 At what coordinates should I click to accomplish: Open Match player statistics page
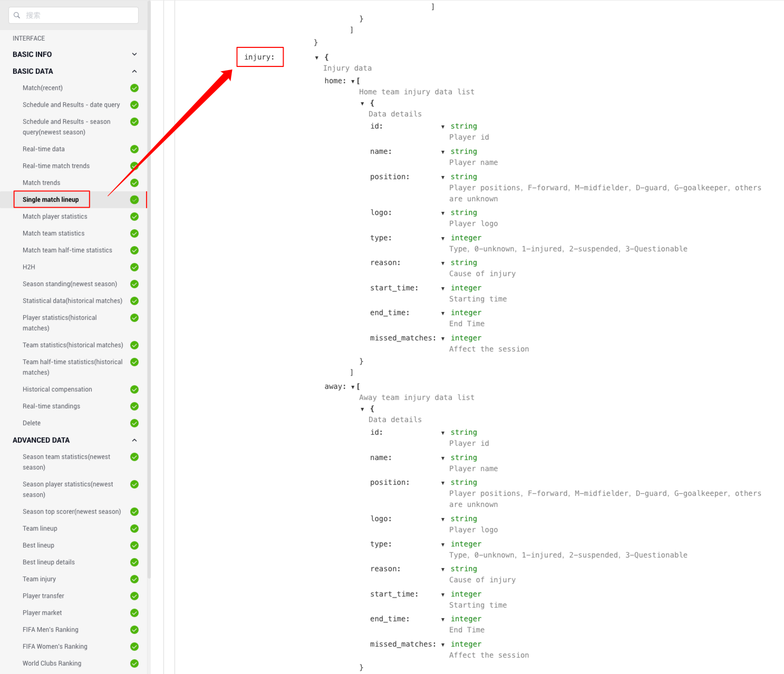[x=55, y=217]
